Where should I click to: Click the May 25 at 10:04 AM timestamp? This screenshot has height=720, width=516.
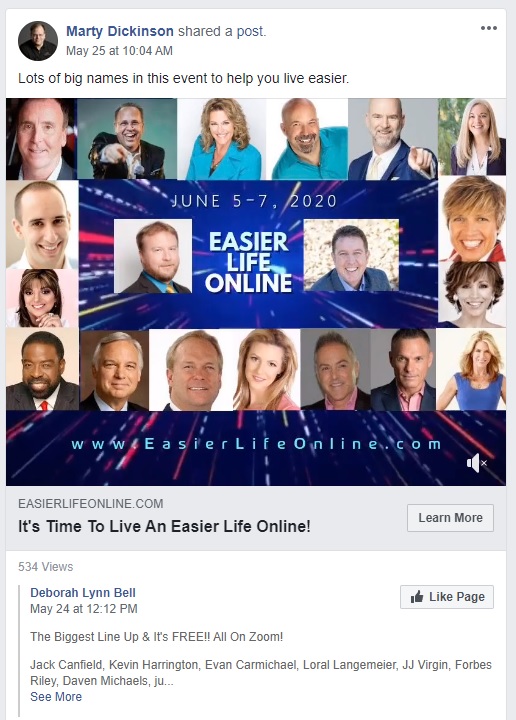click(x=119, y=51)
